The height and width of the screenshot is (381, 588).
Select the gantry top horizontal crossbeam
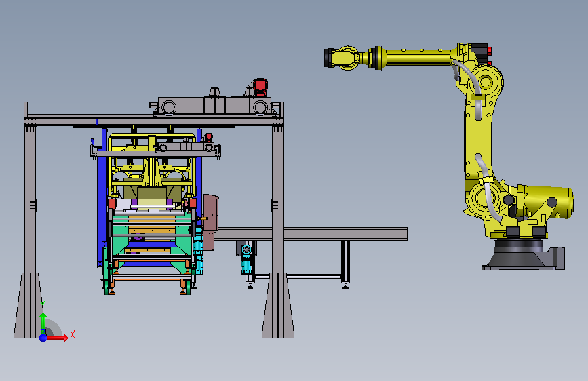pos(154,121)
